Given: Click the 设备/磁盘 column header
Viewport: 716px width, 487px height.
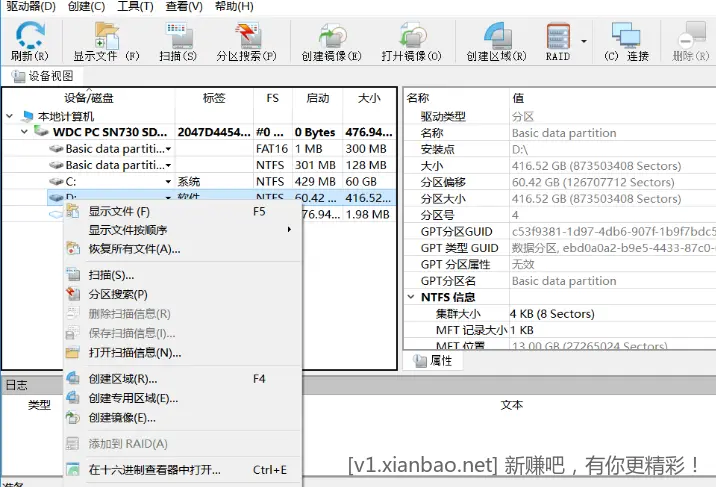Looking at the screenshot, I should (89, 98).
